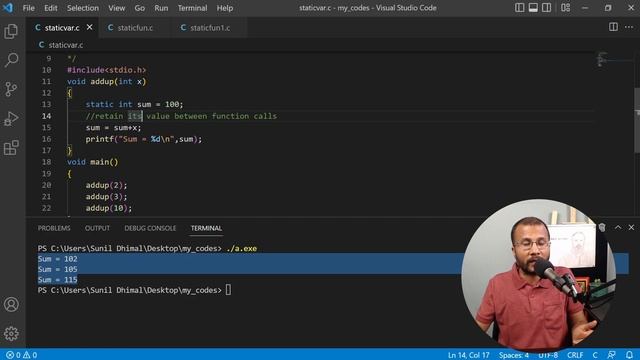Change end of line sequence CRLF
This screenshot has height=360, width=640.
(x=575, y=355)
